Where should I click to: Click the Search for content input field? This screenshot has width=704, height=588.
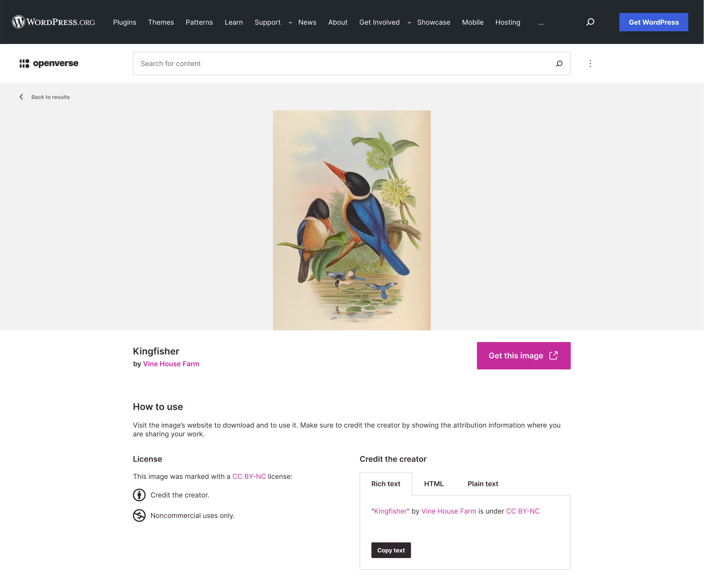[x=302, y=63]
